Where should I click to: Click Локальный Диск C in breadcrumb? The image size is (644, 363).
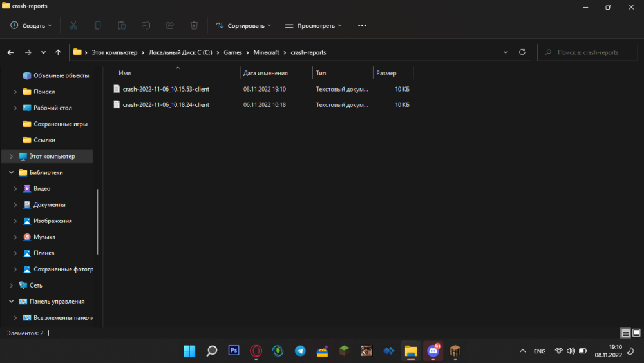(x=180, y=52)
